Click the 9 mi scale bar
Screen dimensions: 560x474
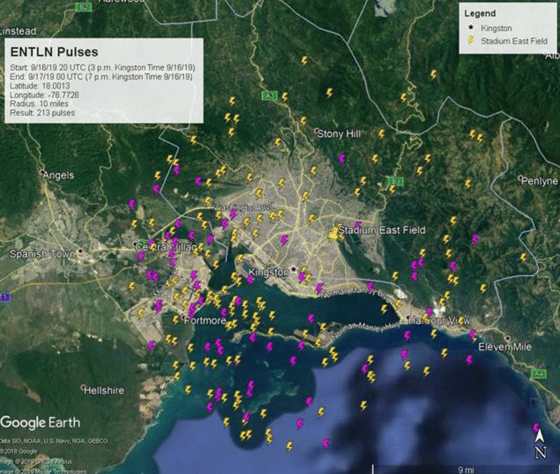(465, 469)
